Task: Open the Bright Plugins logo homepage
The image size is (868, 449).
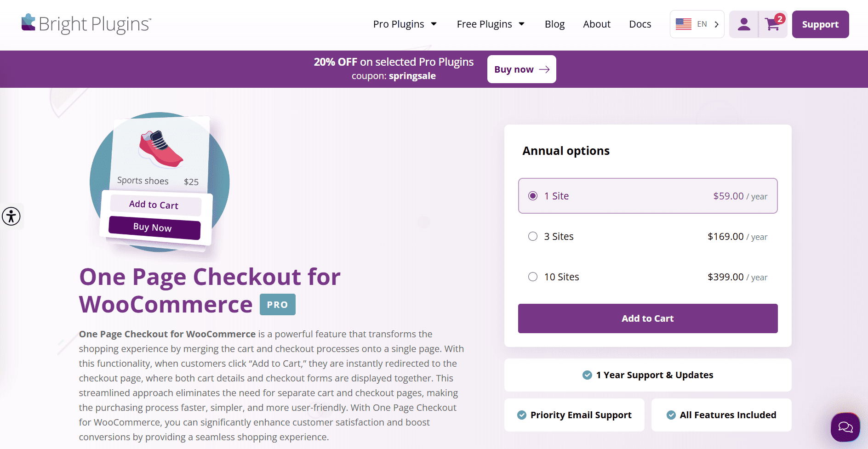Action: 86,24
